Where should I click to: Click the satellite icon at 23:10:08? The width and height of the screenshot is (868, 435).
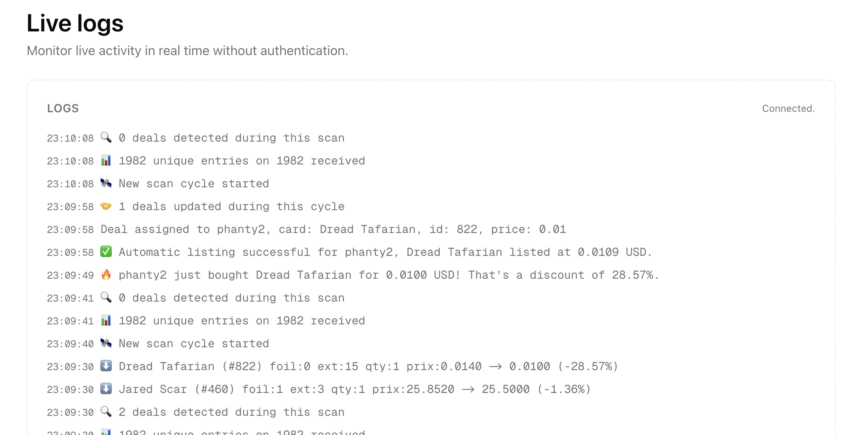click(106, 183)
